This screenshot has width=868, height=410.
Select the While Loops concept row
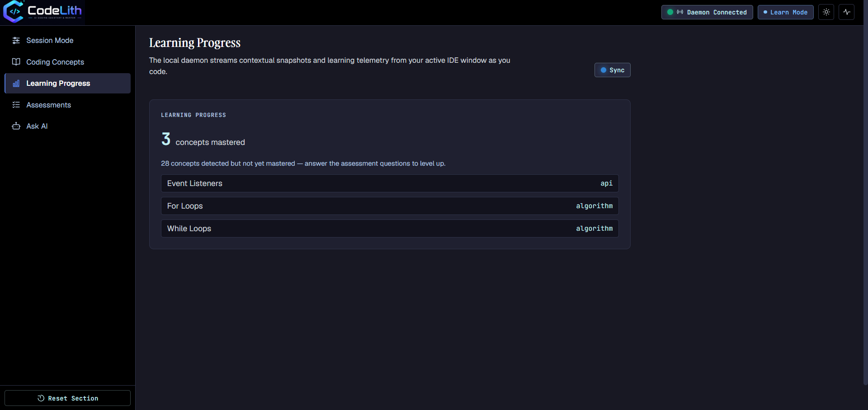[390, 228]
